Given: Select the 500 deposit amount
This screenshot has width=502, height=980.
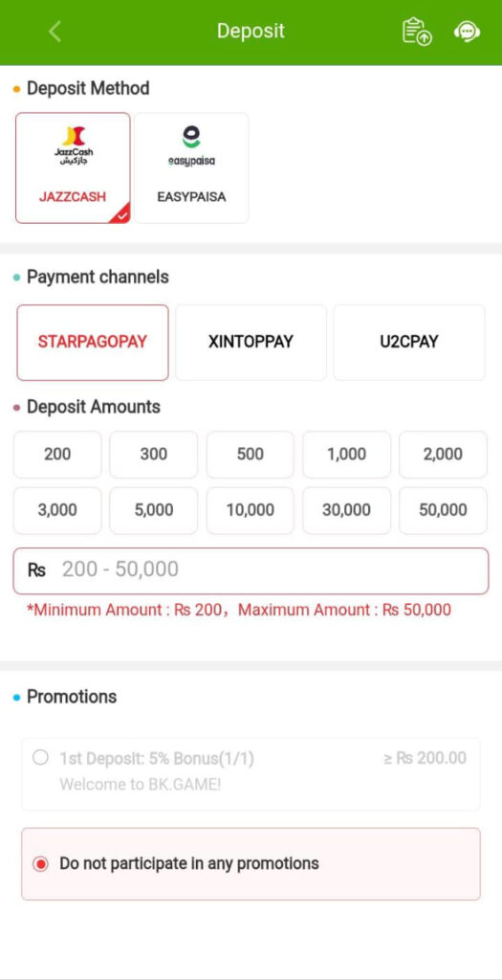Looking at the screenshot, I should coord(251,455).
